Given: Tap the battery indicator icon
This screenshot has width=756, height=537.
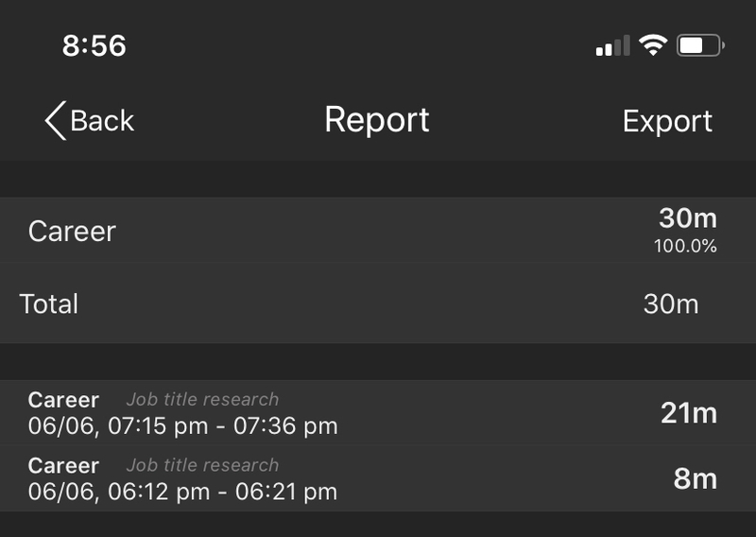Looking at the screenshot, I should (x=700, y=45).
